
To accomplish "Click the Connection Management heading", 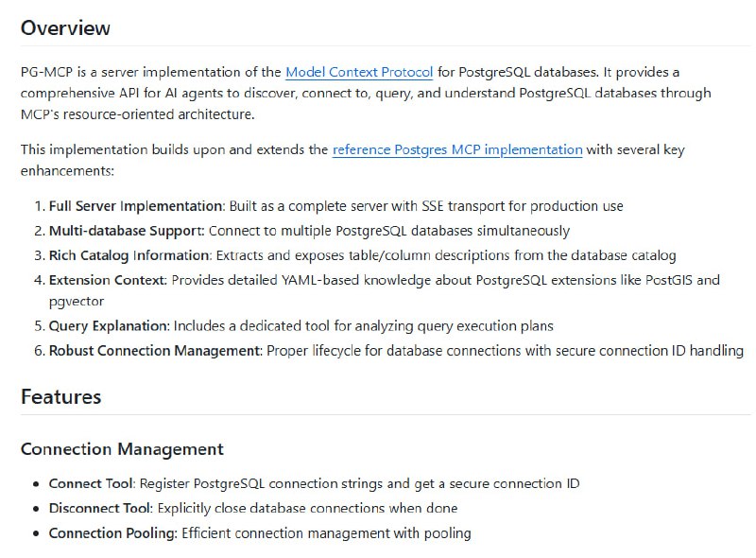I will (122, 449).
